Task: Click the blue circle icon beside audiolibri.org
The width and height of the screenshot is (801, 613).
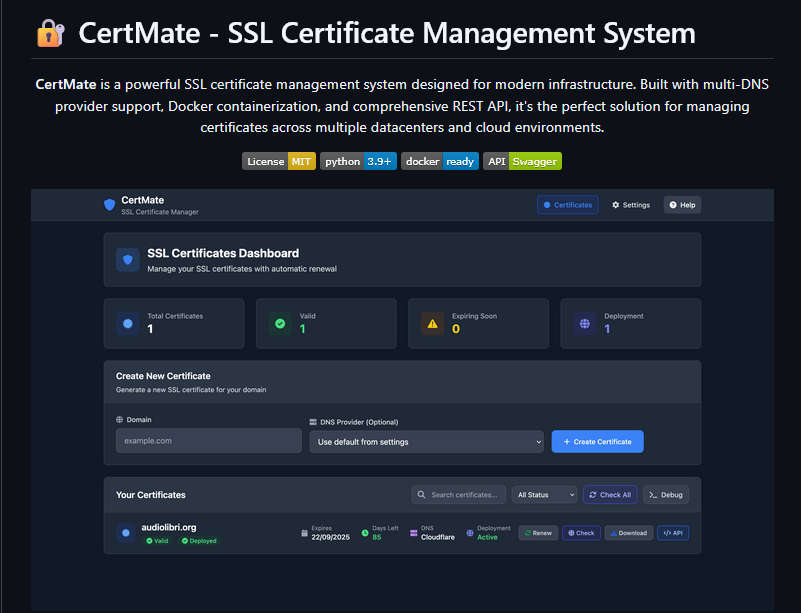Action: (x=126, y=533)
